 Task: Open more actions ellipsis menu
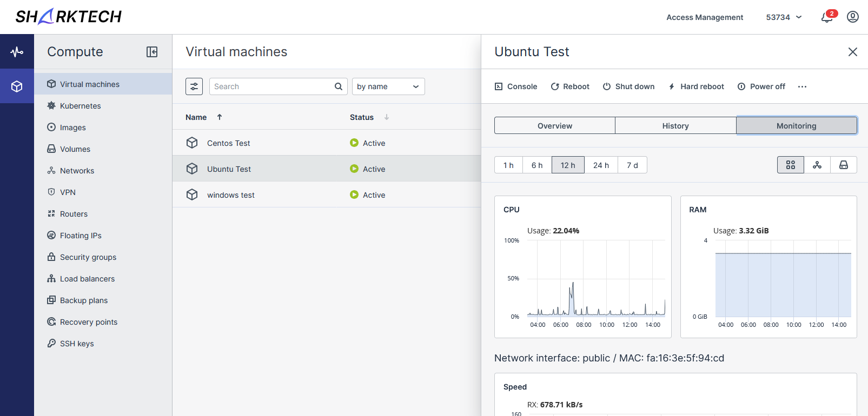pyautogui.click(x=802, y=86)
